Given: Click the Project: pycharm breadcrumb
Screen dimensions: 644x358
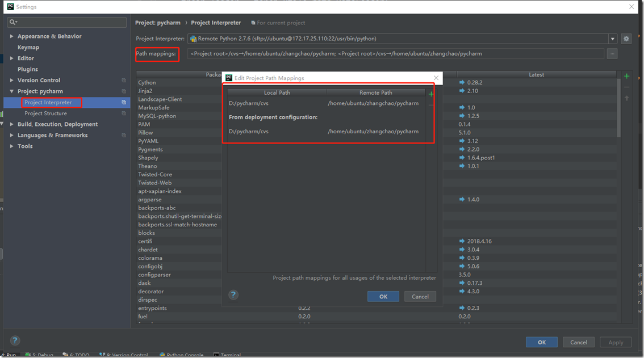Looking at the screenshot, I should coord(158,23).
